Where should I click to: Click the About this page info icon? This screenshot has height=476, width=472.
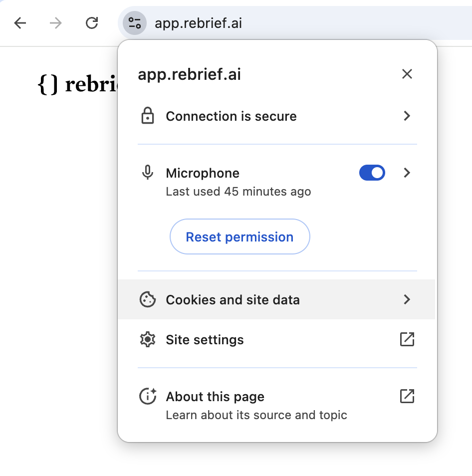[x=148, y=397]
